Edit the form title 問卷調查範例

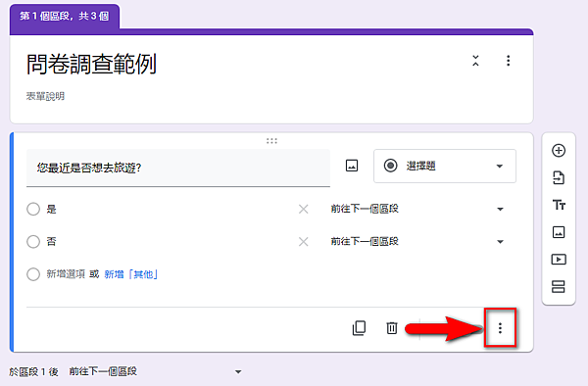click(x=91, y=64)
